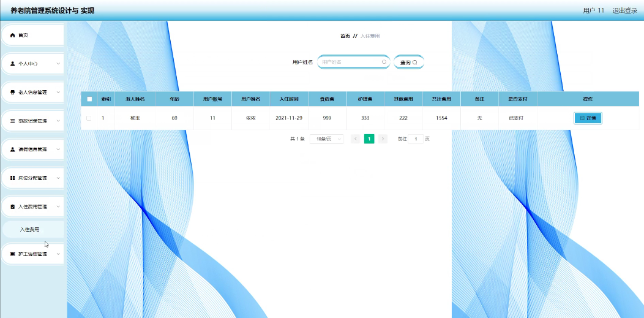Click the home icon beside 首页
This screenshot has height=318, width=644.
(x=12, y=36)
